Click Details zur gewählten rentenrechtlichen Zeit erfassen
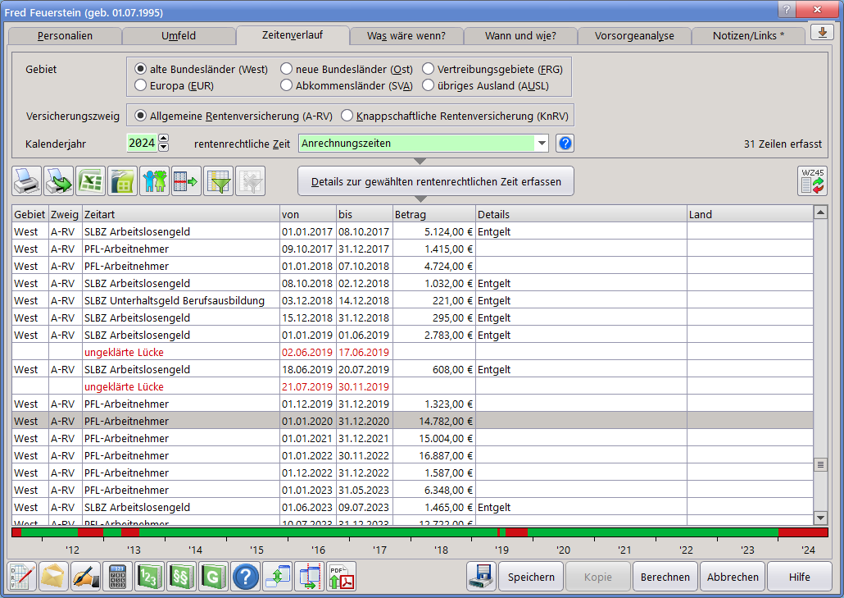Image resolution: width=844 pixels, height=598 pixels. 436,181
